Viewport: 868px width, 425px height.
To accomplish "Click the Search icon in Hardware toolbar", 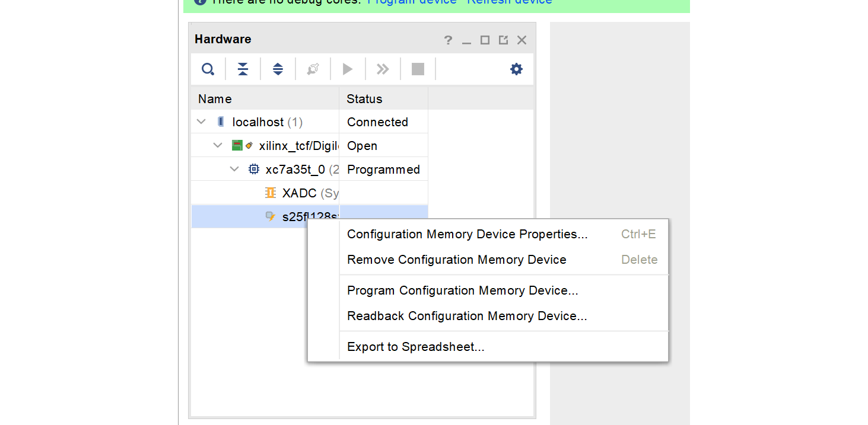I will [208, 69].
